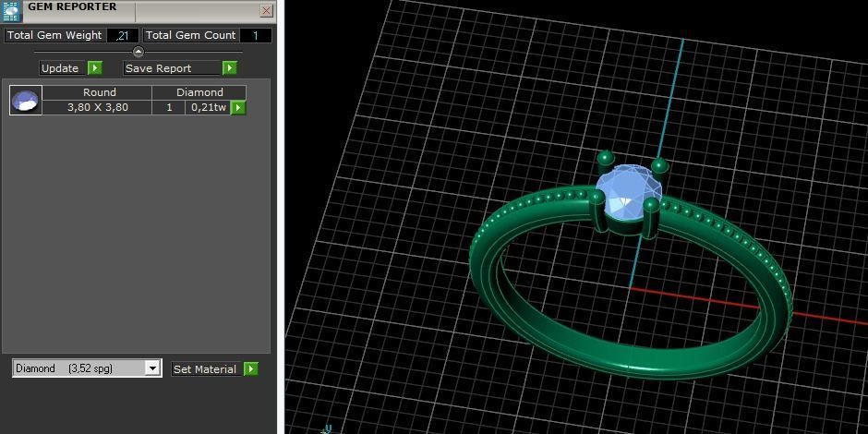
Task: Close the Gem Reporter panel
Action: click(x=266, y=10)
